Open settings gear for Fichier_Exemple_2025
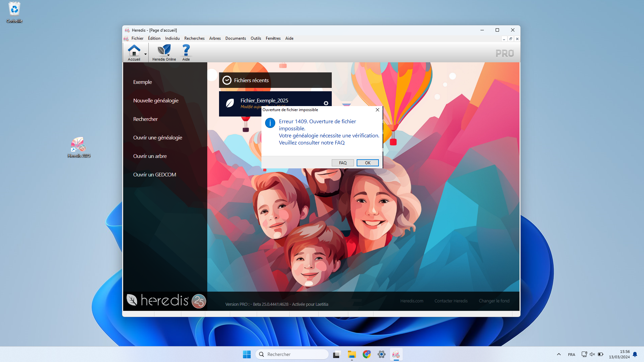Viewport: 644px width, 362px height. (x=326, y=103)
